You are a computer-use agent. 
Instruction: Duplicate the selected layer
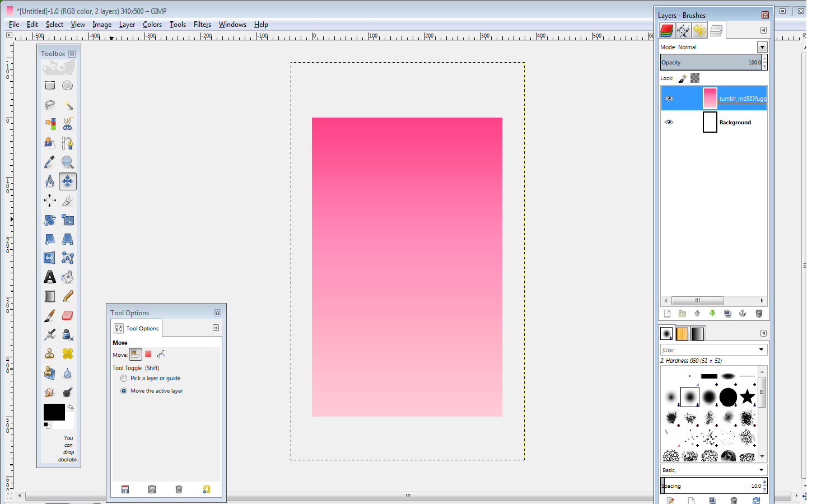coord(727,314)
